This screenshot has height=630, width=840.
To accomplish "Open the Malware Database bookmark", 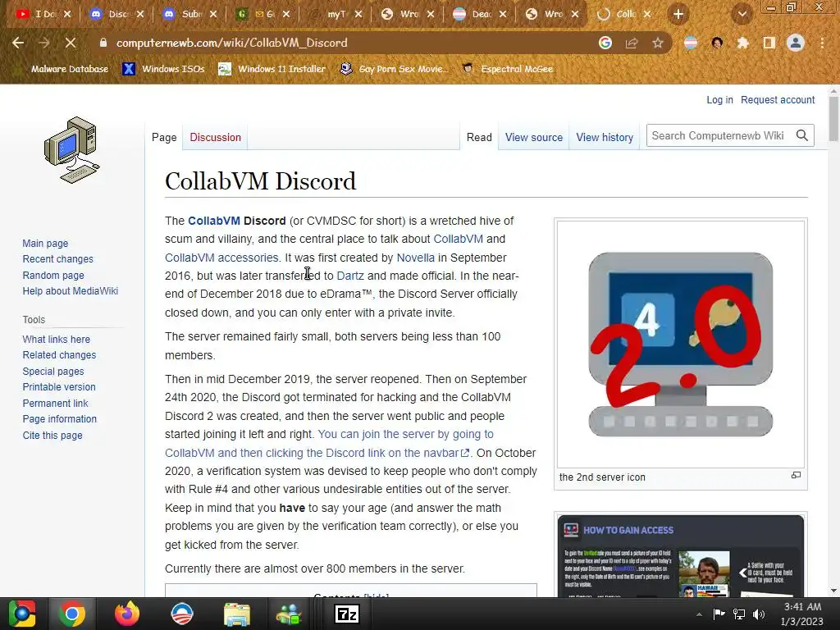I will click(62, 69).
